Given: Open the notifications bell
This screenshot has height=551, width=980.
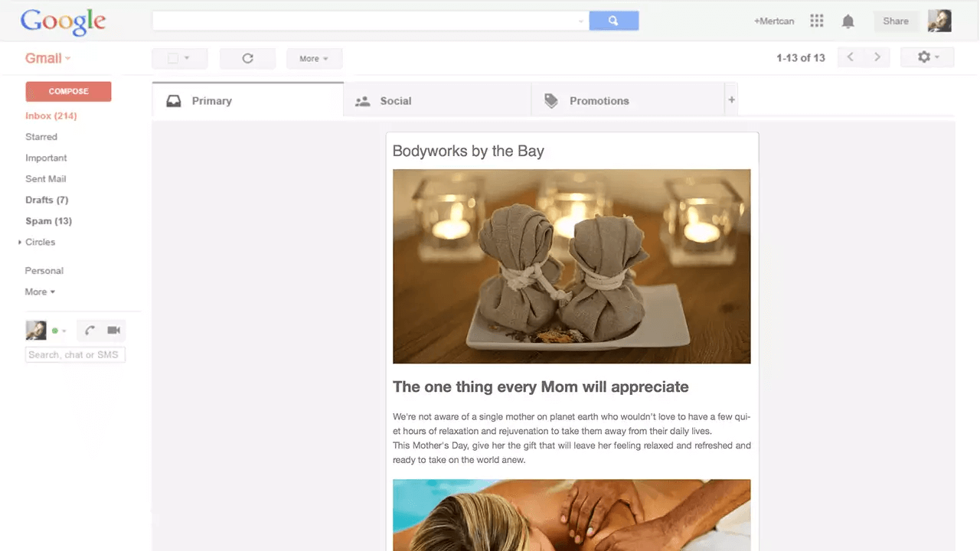Looking at the screenshot, I should click(x=848, y=21).
